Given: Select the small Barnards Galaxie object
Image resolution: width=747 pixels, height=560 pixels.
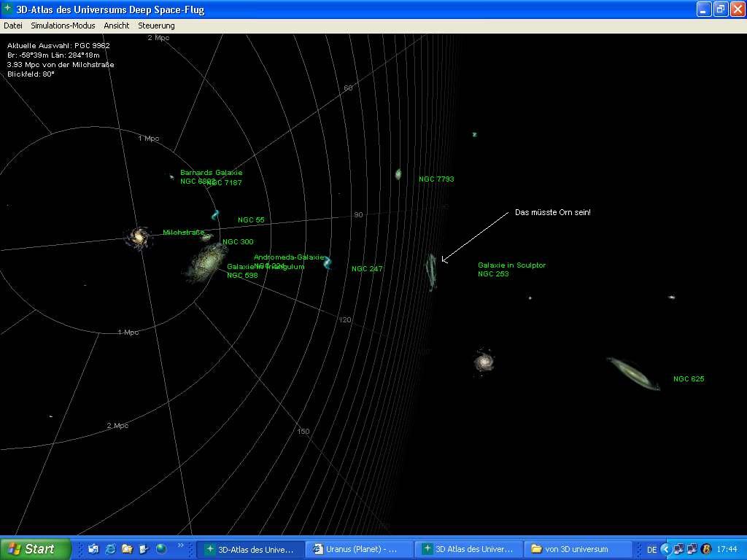Looking at the screenshot, I should 172,176.
